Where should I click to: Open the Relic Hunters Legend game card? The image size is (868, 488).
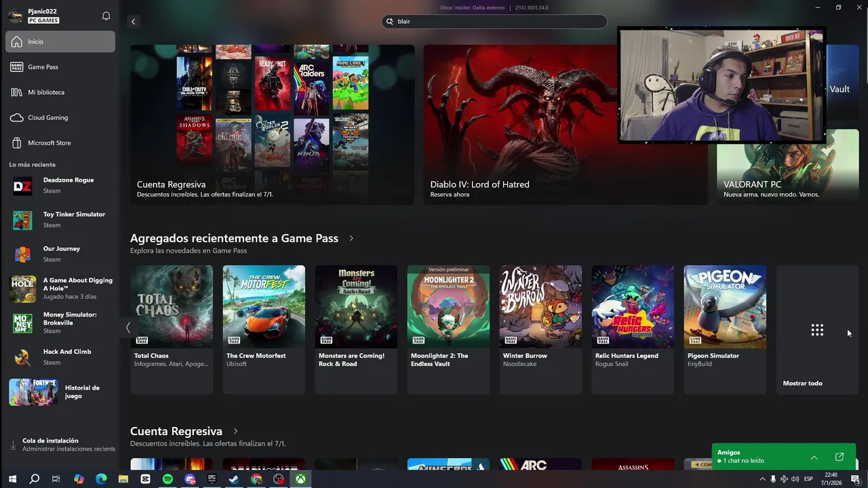tap(633, 329)
